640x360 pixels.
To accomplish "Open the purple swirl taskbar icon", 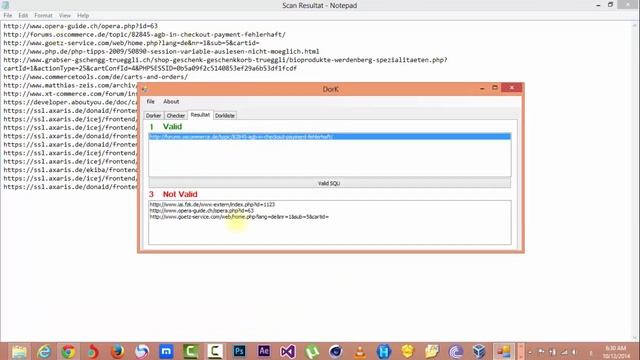I will click(456, 351).
